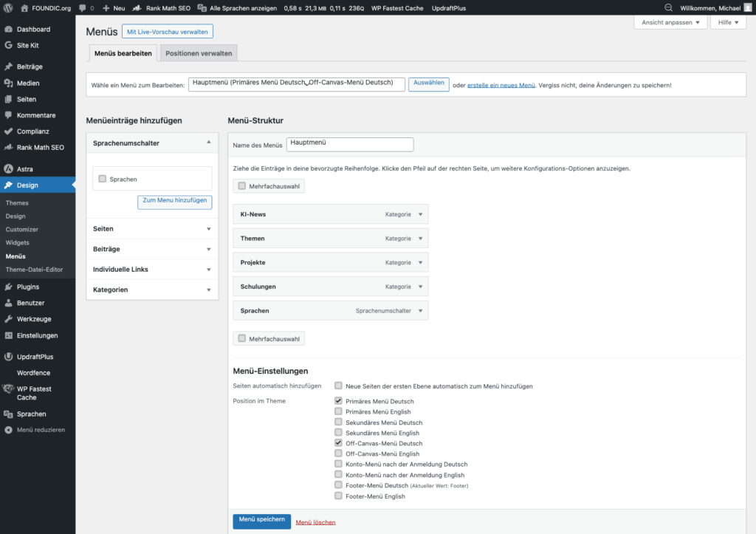
Task: Click the Menü löschen link
Action: 315,522
